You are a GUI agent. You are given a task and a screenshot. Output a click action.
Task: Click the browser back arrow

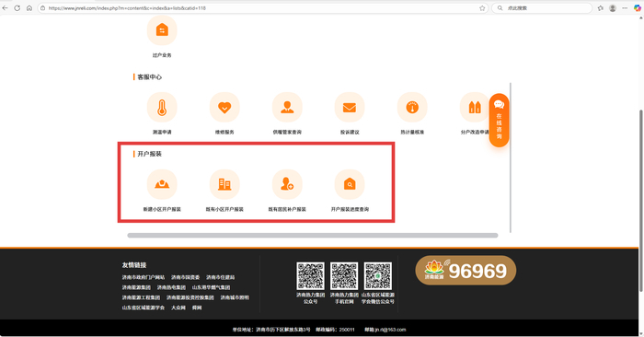(x=6, y=7)
